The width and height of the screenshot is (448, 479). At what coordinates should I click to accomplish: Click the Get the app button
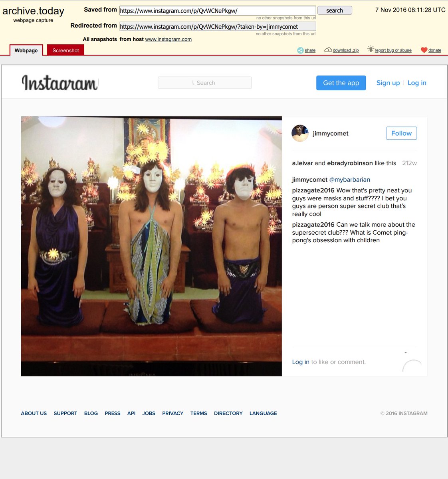(341, 83)
